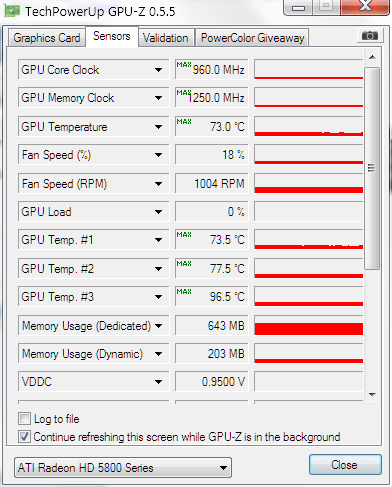The height and width of the screenshot is (487, 392).
Task: Click scrollbar down arrow in sensor list
Action: (372, 395)
